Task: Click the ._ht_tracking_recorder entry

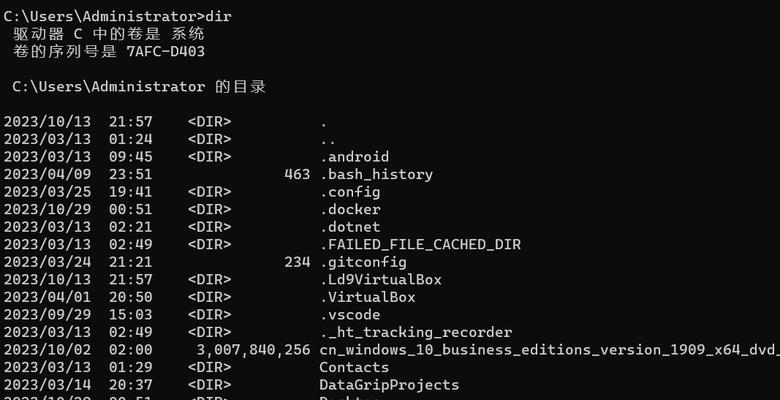Action: [415, 332]
